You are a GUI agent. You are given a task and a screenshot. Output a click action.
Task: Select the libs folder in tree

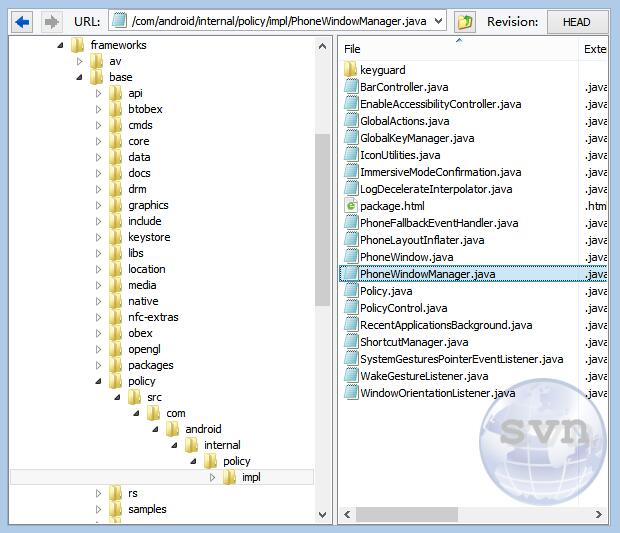coord(136,253)
